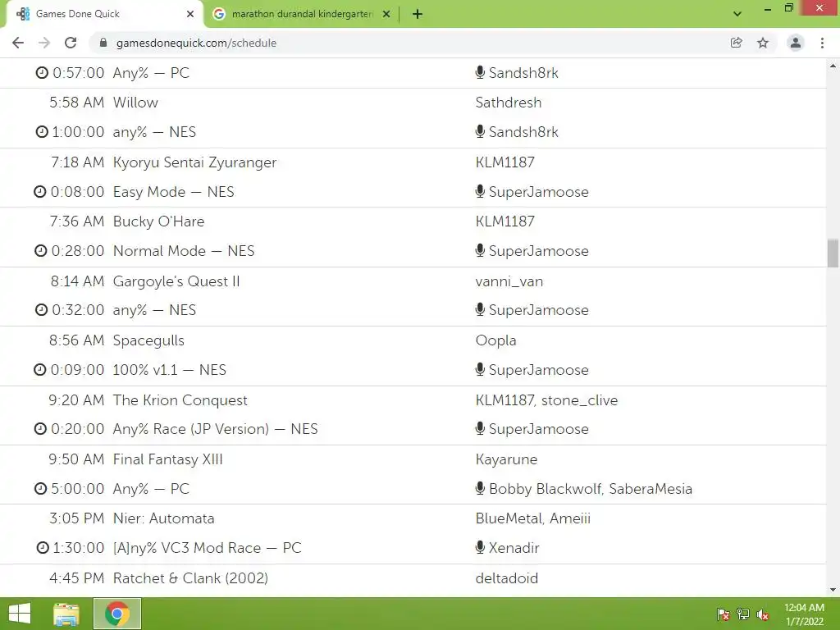Open Chrome three-dot menu

pos(822,43)
